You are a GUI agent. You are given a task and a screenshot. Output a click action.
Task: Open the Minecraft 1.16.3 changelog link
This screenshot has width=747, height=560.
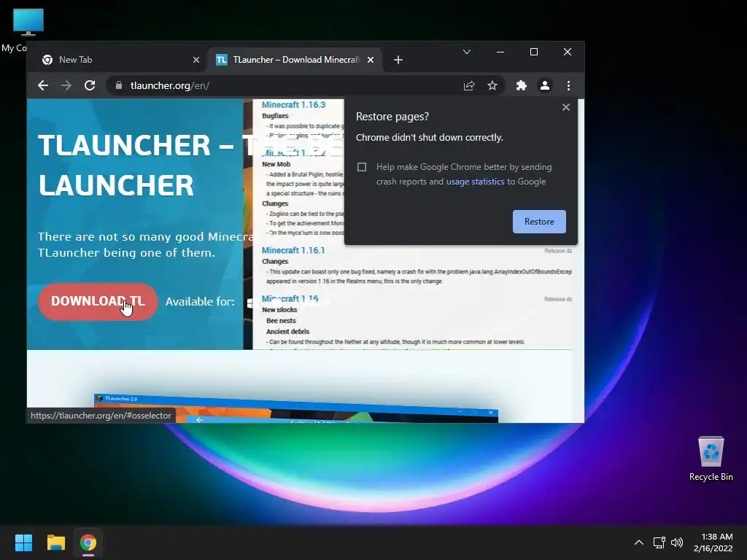293,105
